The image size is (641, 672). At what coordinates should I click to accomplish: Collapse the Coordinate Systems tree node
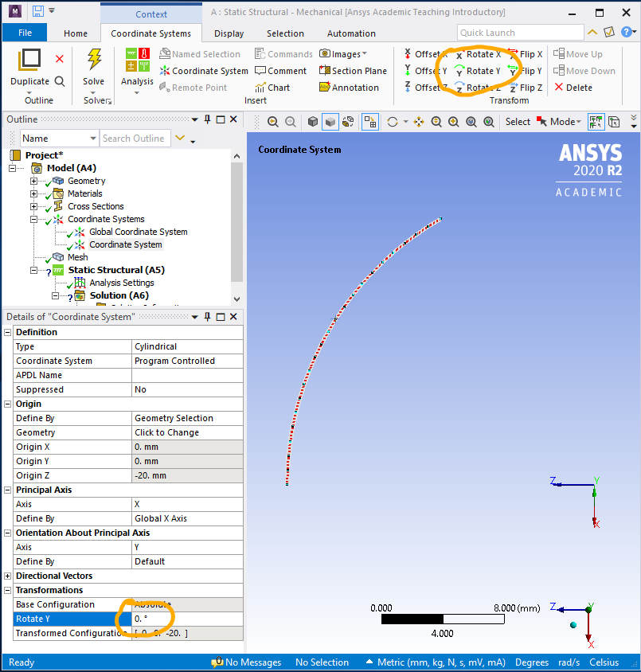pos(33,220)
